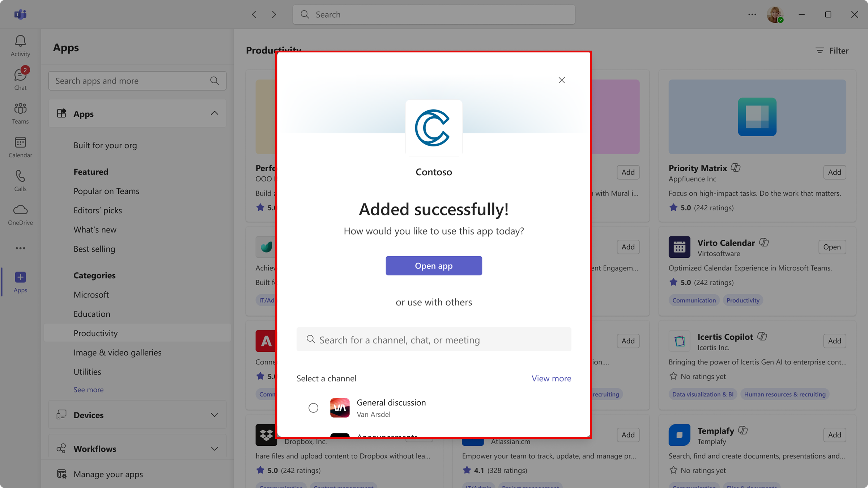Viewport: 868px width, 488px height.
Task: Click the Contoso app icon
Action: coord(434,128)
